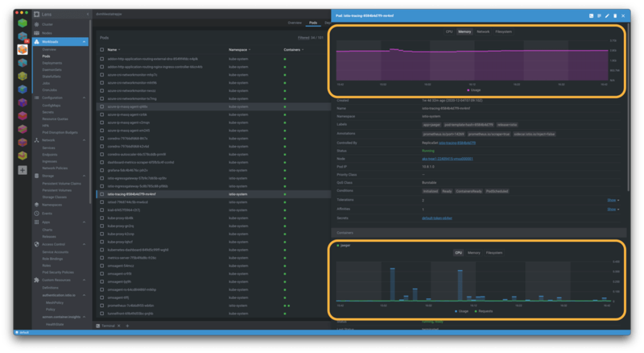Click the sidebar vertical scrollbar
The image size is (644, 353).
point(90,111)
